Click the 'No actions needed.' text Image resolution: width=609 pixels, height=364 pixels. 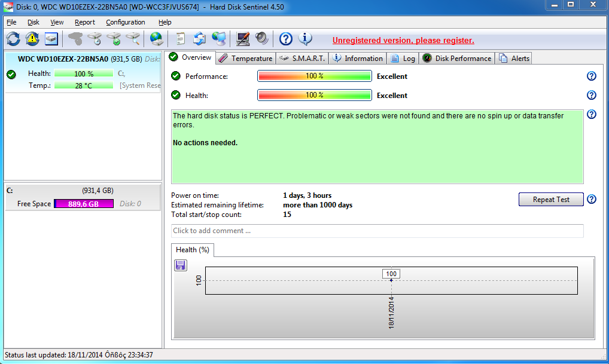[205, 143]
